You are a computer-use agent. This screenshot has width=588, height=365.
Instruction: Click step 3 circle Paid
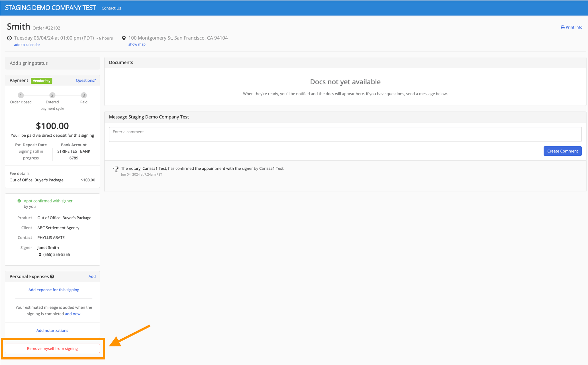click(x=84, y=95)
